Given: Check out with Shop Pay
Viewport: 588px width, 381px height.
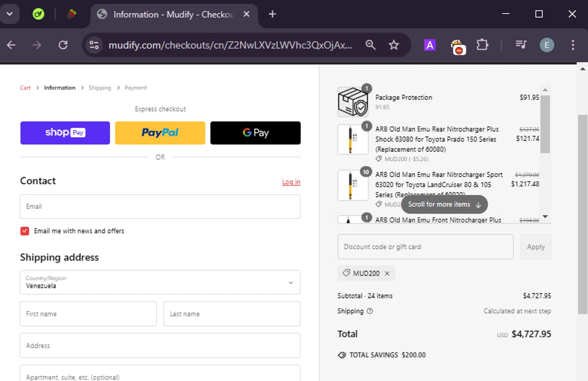Looking at the screenshot, I should point(65,133).
